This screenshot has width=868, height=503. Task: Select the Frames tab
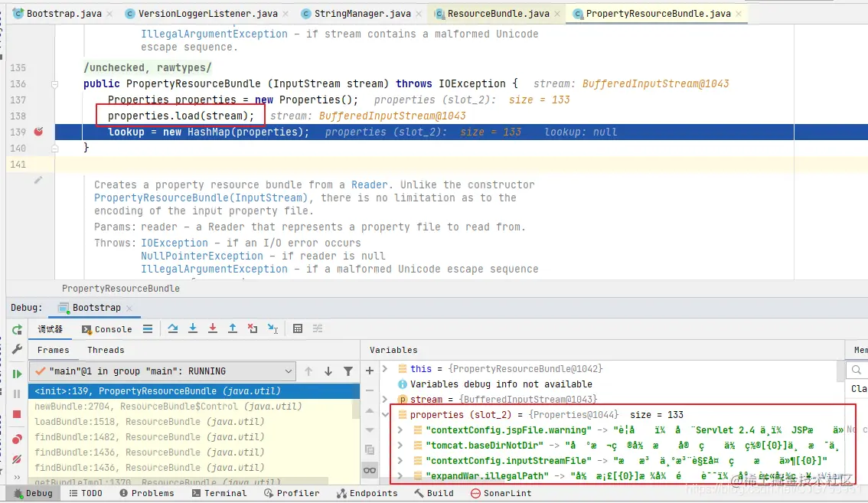click(x=53, y=350)
